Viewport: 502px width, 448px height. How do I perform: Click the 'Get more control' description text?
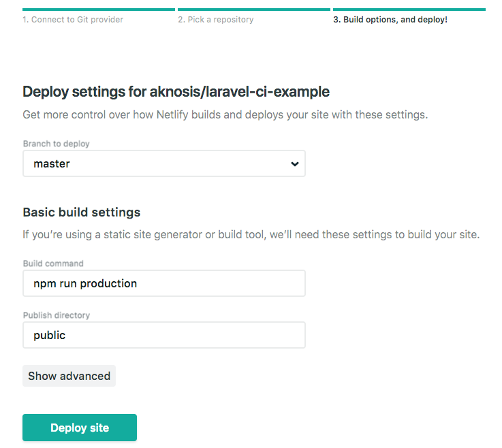[225, 114]
